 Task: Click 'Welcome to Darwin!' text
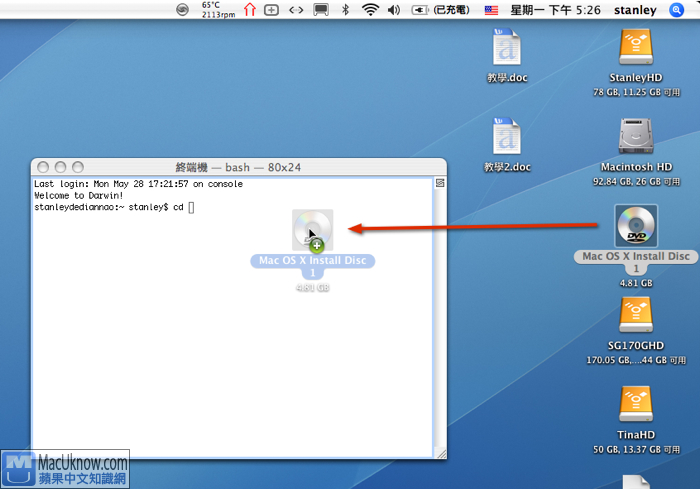(x=79, y=196)
